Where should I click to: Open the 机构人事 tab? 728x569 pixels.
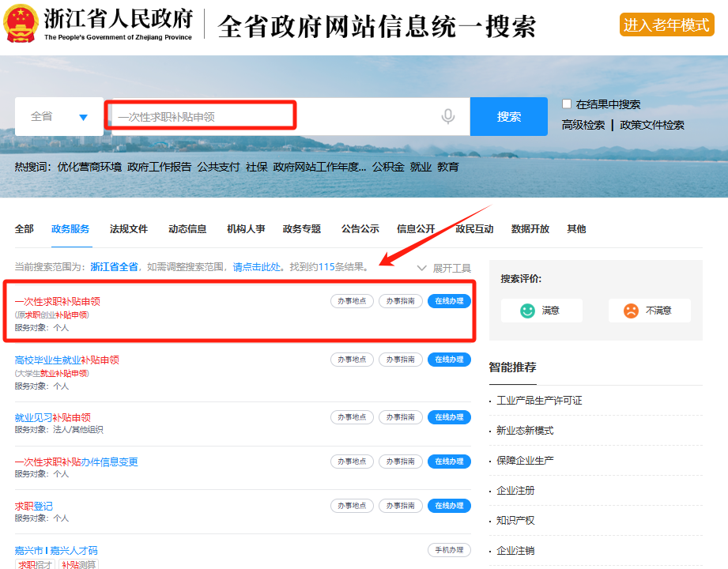[246, 229]
